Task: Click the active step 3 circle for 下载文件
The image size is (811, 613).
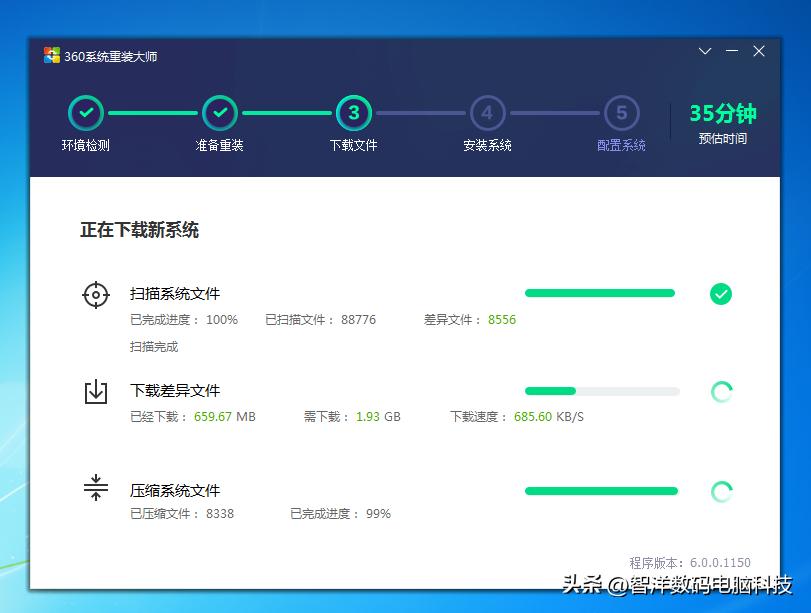Action: (x=353, y=113)
